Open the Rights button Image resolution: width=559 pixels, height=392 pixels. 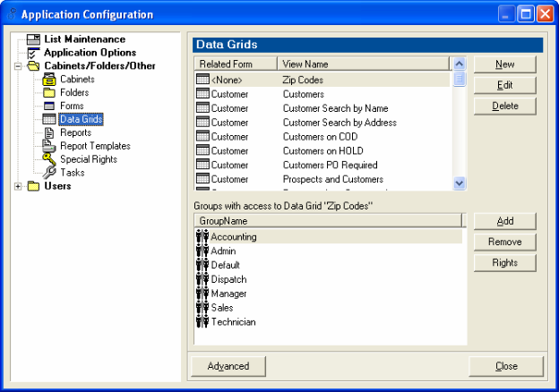[x=505, y=263]
